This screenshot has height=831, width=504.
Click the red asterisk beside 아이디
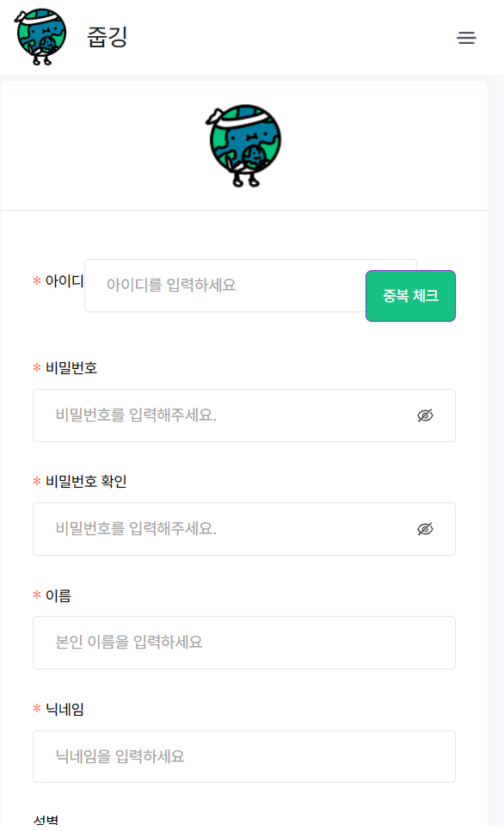tap(35, 280)
